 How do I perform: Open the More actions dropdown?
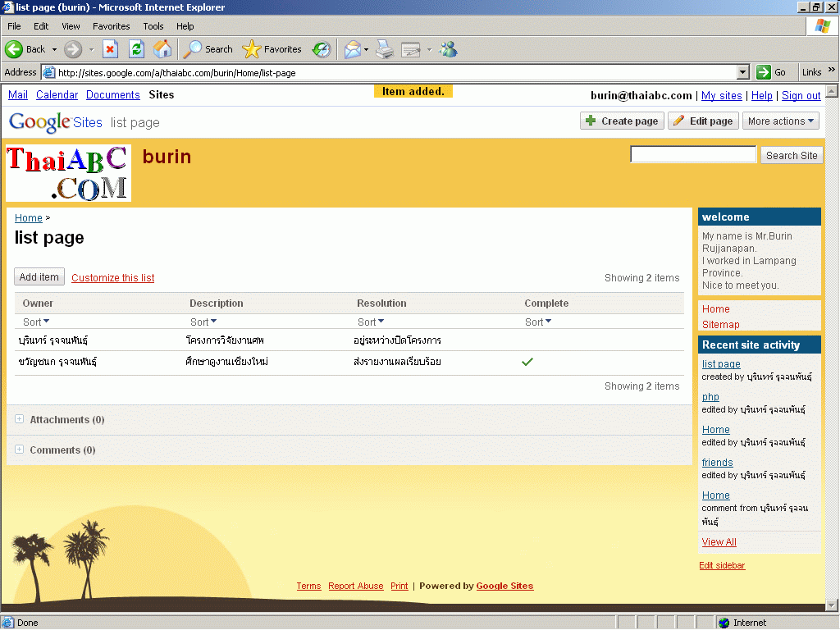[781, 121]
